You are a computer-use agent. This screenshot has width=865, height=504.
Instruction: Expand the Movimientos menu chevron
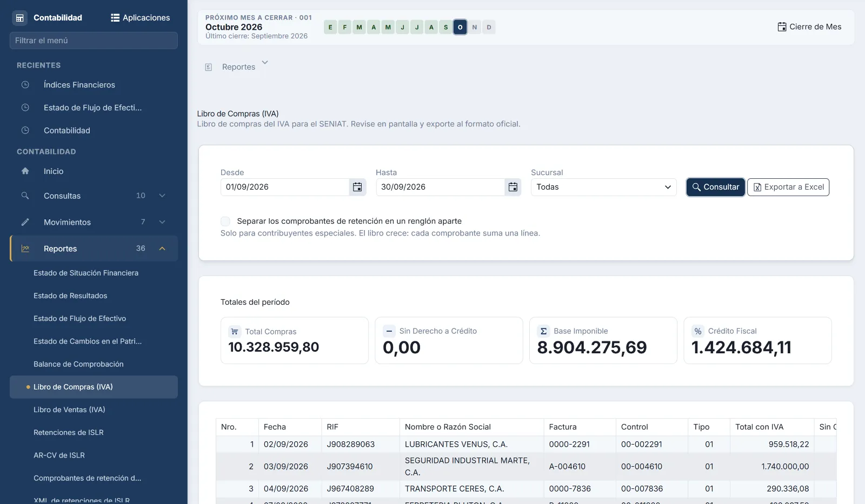click(162, 222)
